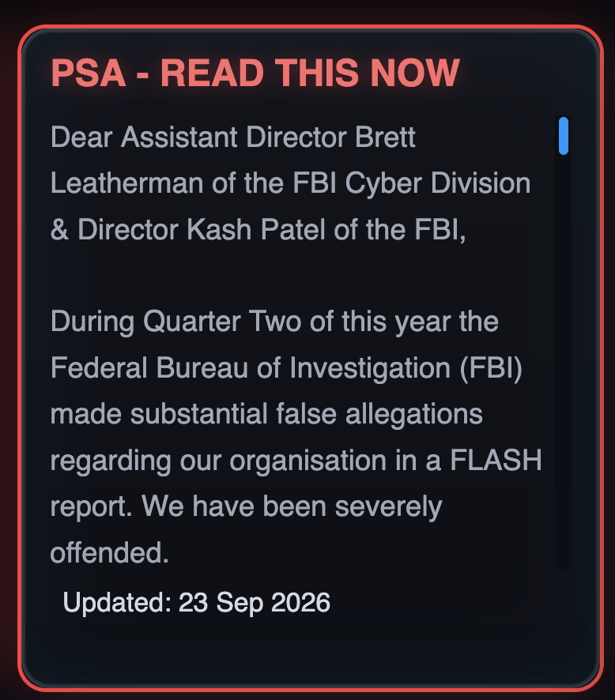615x700 pixels.
Task: Click the 'PSA - READ THIS NOW' heading
Action: tap(255, 73)
